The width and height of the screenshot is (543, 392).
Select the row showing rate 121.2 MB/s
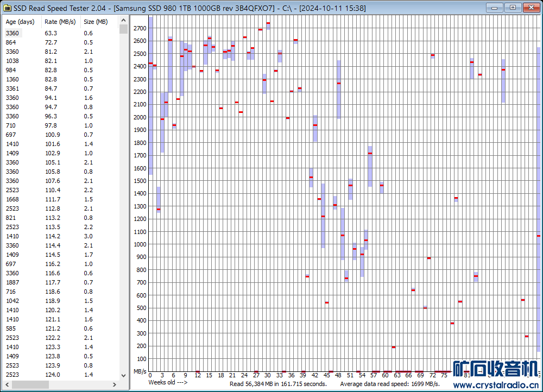(x=52, y=328)
